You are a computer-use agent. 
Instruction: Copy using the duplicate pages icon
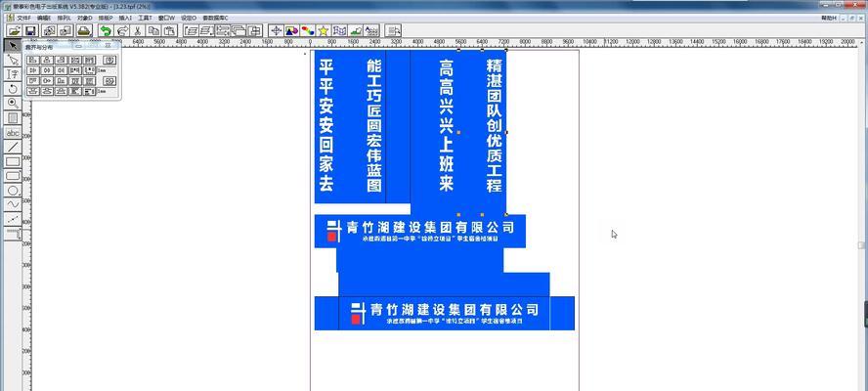click(153, 31)
